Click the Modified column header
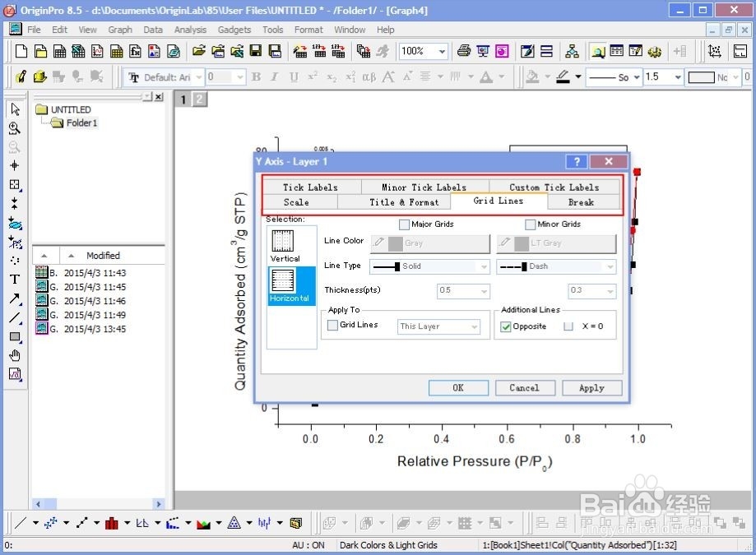 pos(103,256)
